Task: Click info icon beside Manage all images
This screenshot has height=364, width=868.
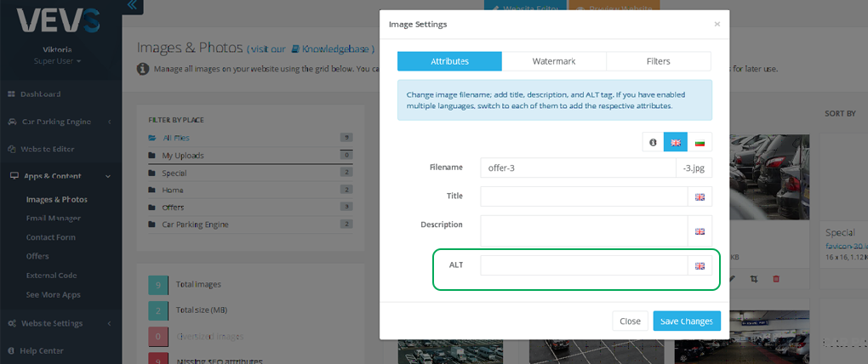Action: [x=143, y=69]
